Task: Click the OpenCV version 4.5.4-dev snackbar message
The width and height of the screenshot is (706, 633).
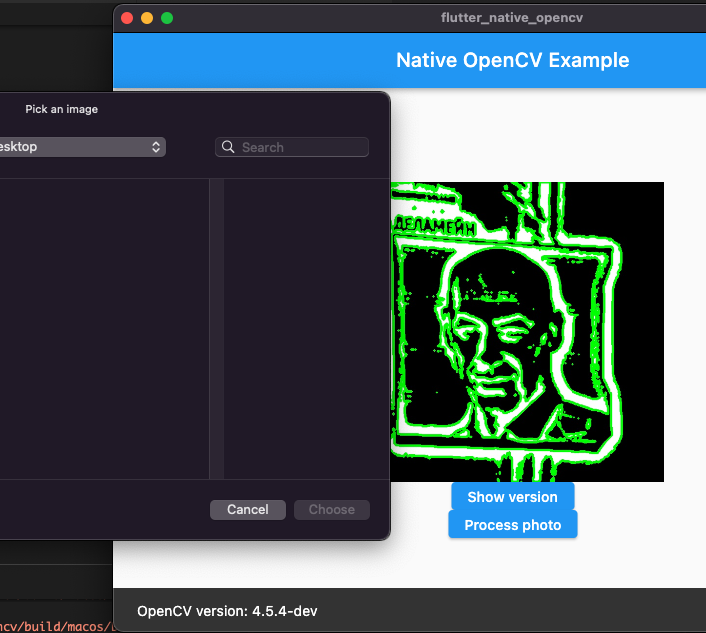Action: pyautogui.click(x=227, y=611)
